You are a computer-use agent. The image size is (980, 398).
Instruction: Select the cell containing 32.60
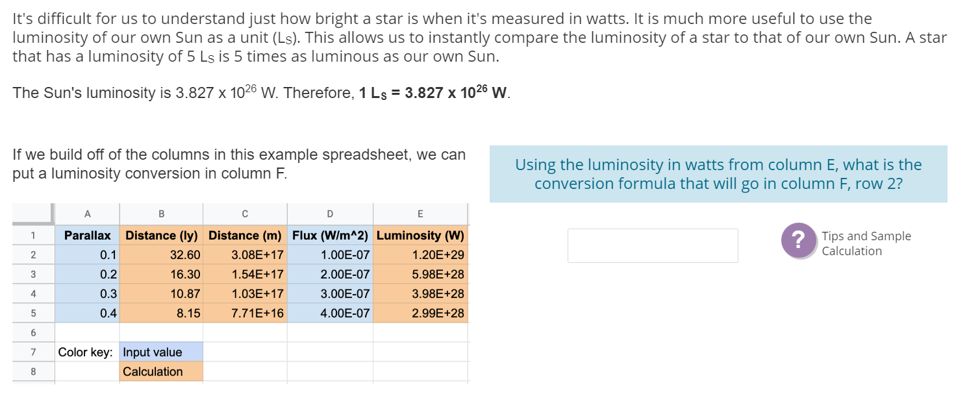(x=161, y=255)
